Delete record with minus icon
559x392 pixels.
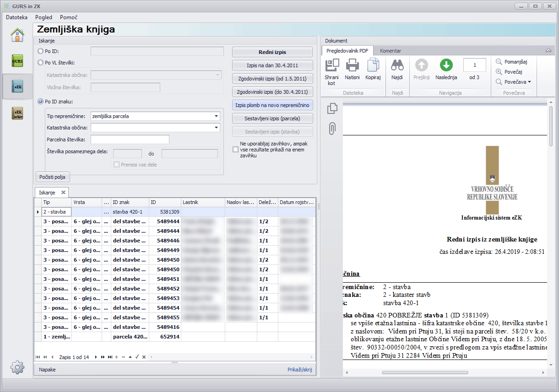tap(123, 357)
